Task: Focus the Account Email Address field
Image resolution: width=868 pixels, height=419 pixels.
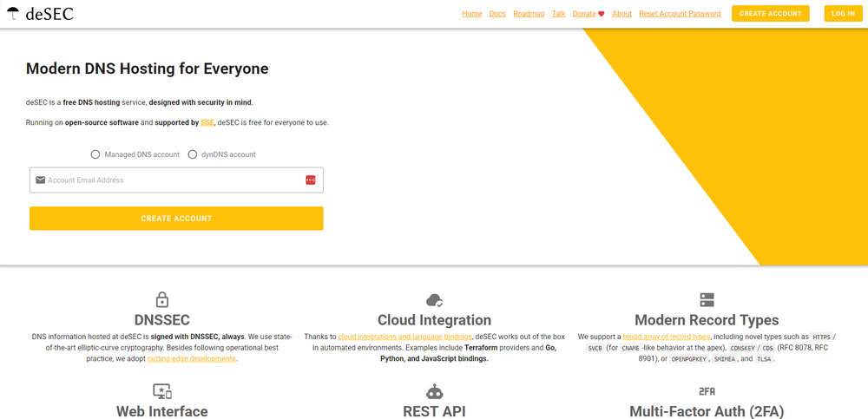Action: coord(176,180)
